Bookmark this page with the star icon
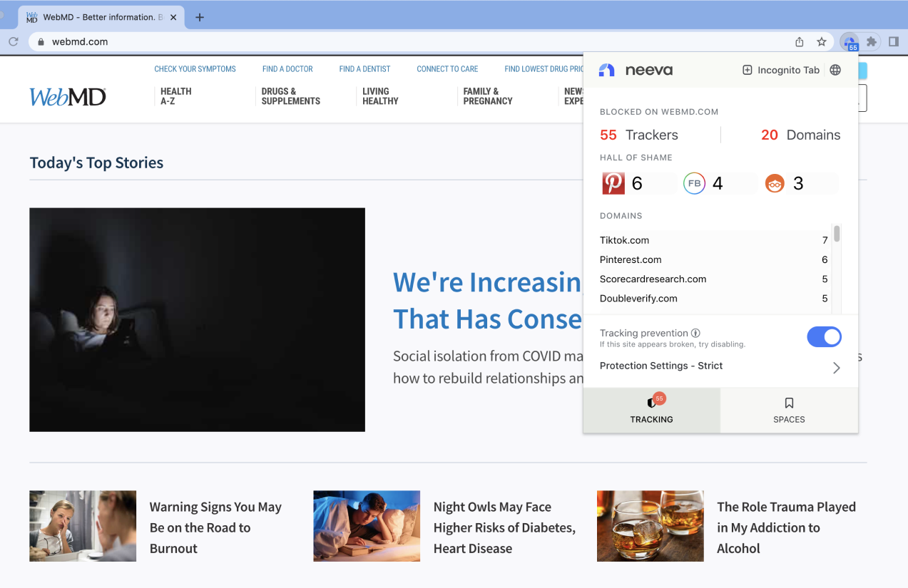 [822, 42]
